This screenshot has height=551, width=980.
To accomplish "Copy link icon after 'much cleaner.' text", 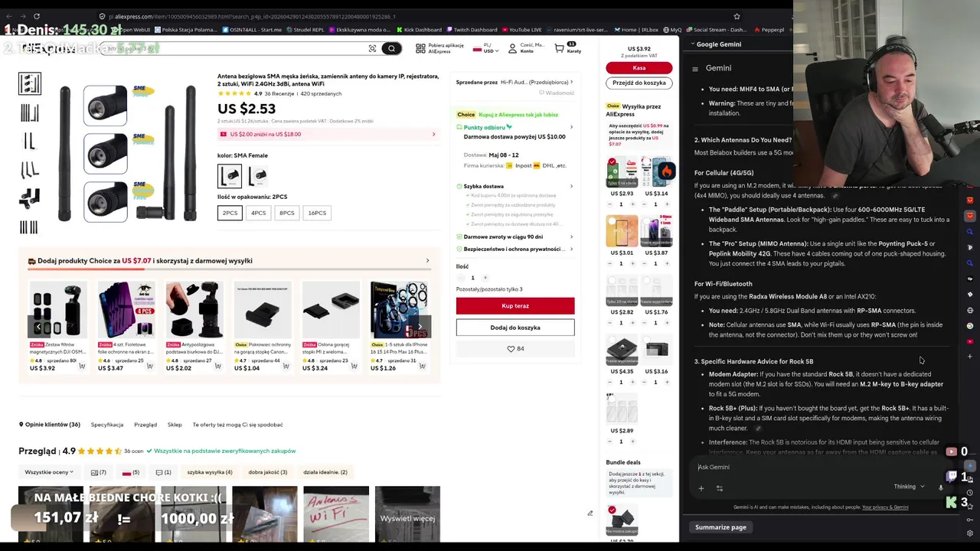I will [758, 429].
